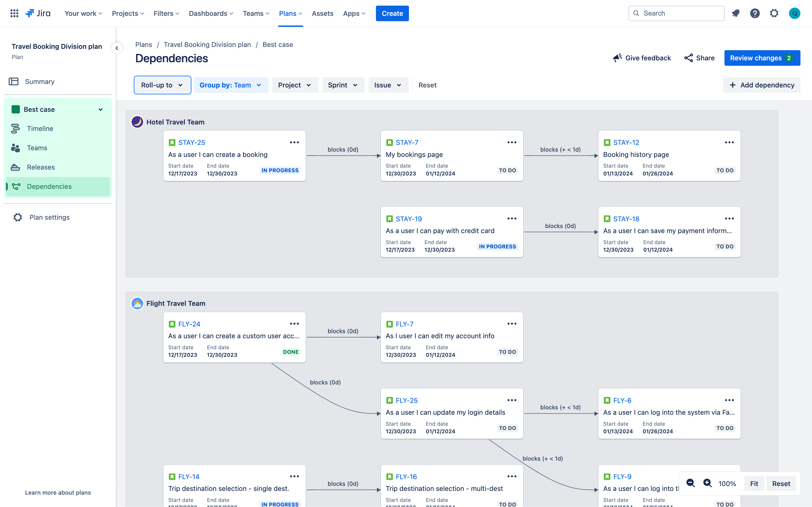Viewport: 812px width, 507px height.
Task: Select Summary from left sidebar
Action: 39,82
